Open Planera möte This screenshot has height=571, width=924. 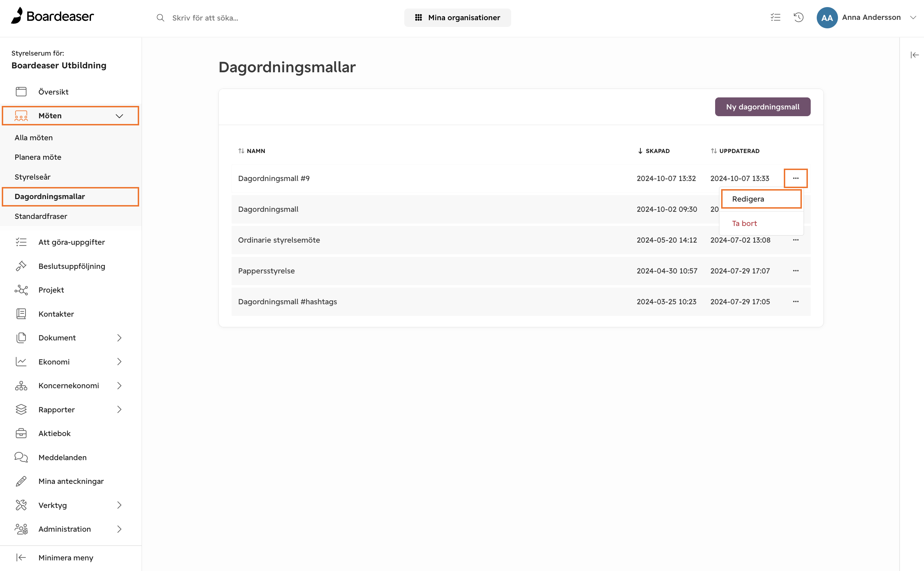[38, 157]
